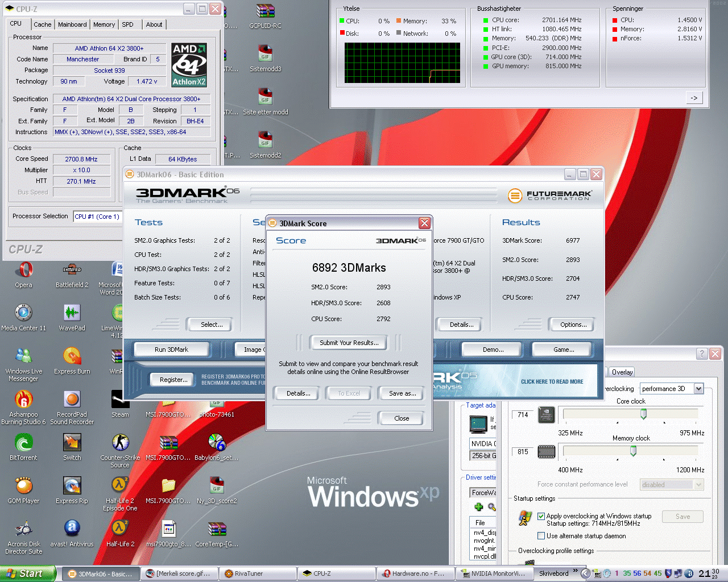Viewport: 728px width, 582px height.
Task: Open GCPUID-RC archive icon
Action: pyautogui.click(x=265, y=16)
